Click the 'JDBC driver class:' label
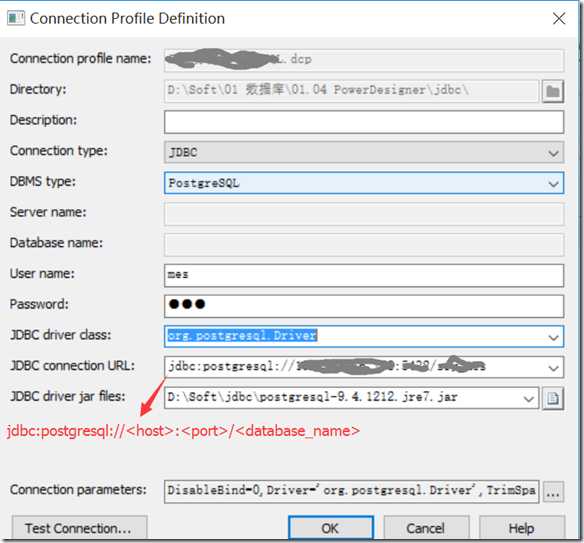 pyautogui.click(x=60, y=335)
